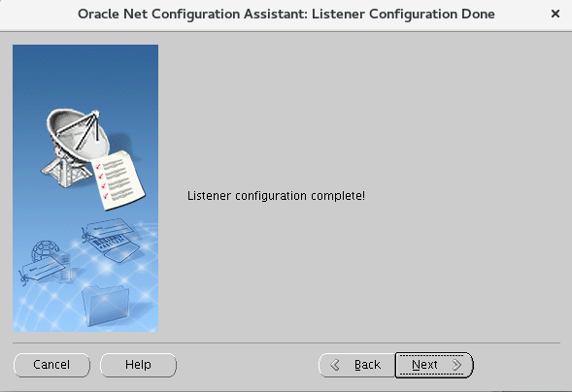This screenshot has height=392, width=572.
Task: Close the Listener Configuration Done window
Action: 555,14
